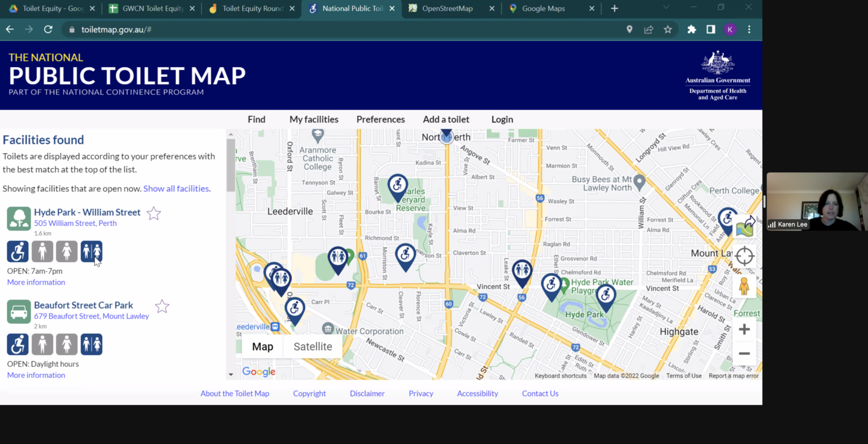Image resolution: width=868 pixels, height=444 pixels.
Task: Click Beaufort Street unisex toilet icon
Action: pos(92,344)
